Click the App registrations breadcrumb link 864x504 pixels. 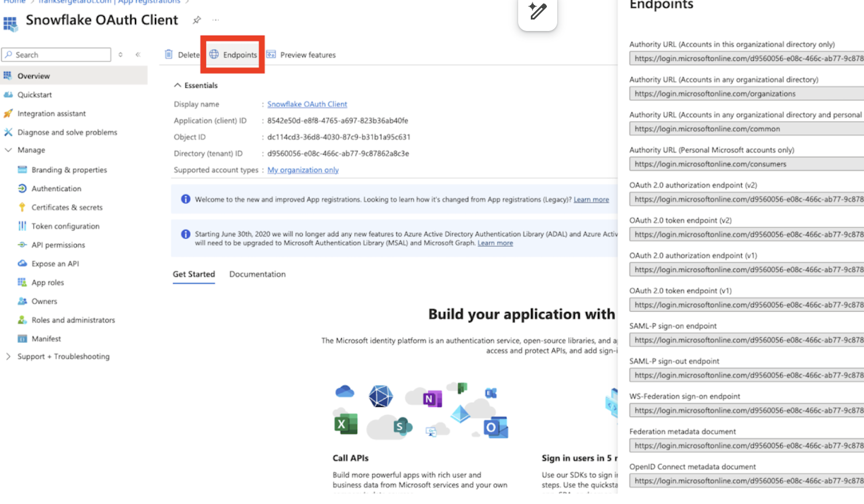click(x=149, y=2)
